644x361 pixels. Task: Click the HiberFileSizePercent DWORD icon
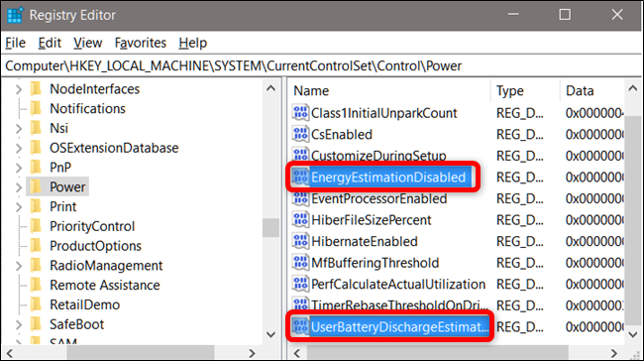pyautogui.click(x=300, y=219)
